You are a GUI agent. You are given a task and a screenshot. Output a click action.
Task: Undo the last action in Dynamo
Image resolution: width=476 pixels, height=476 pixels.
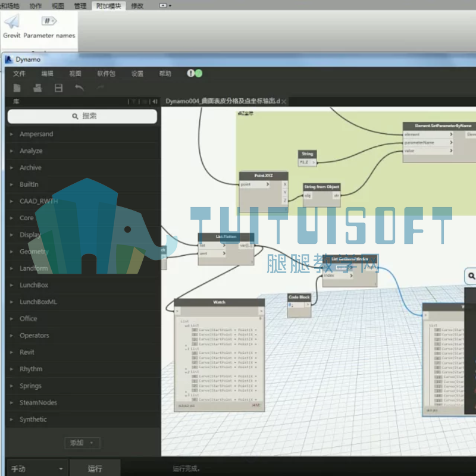point(79,88)
